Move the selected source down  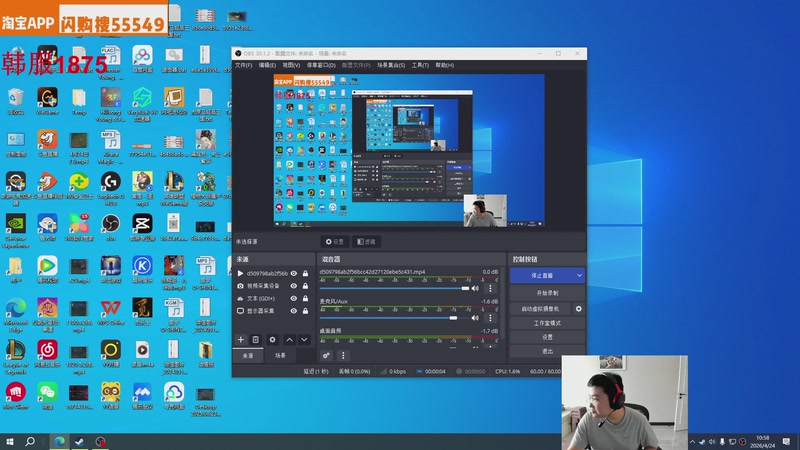pos(304,339)
